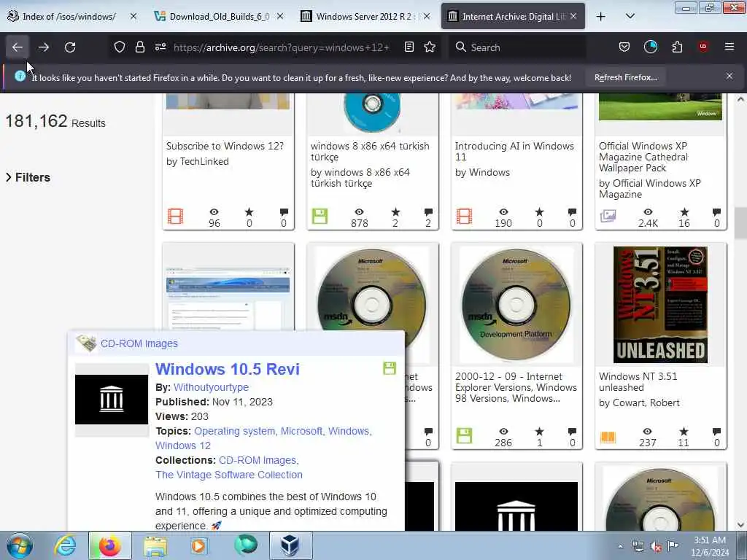Click the archive.org URL address field

click(281, 47)
